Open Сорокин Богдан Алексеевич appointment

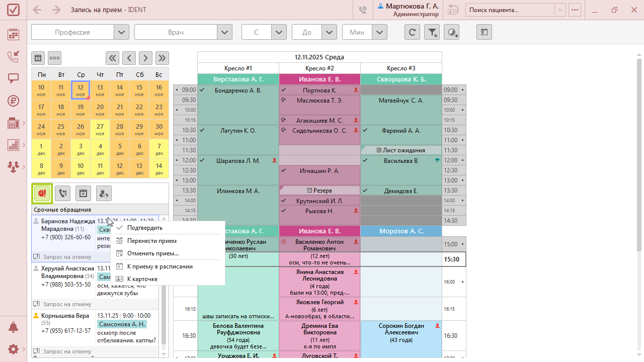pos(400,332)
